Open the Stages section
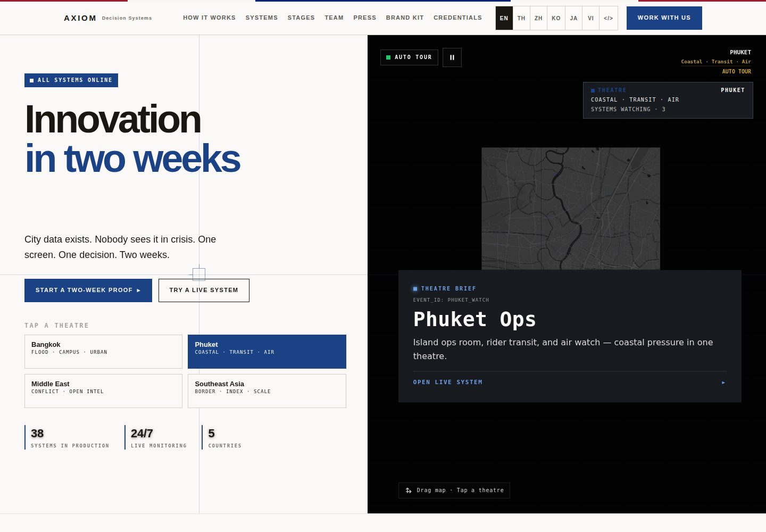Viewport: 766px width, 532px height. (x=301, y=18)
